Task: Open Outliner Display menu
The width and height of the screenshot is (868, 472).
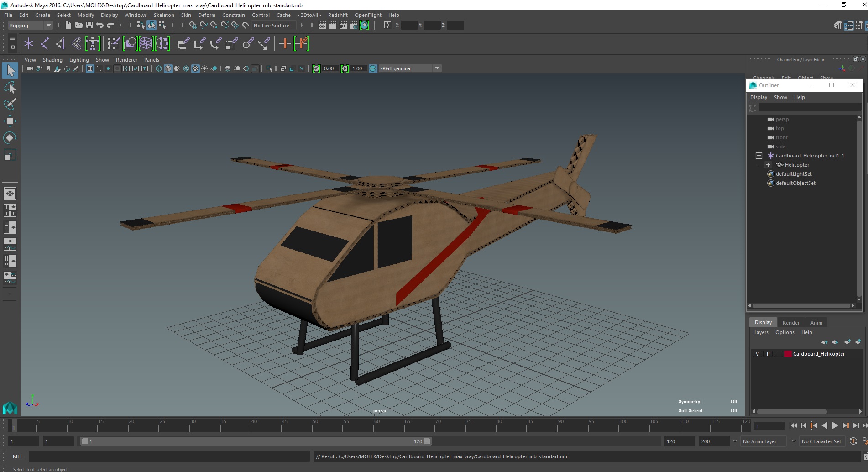Action: 758,97
